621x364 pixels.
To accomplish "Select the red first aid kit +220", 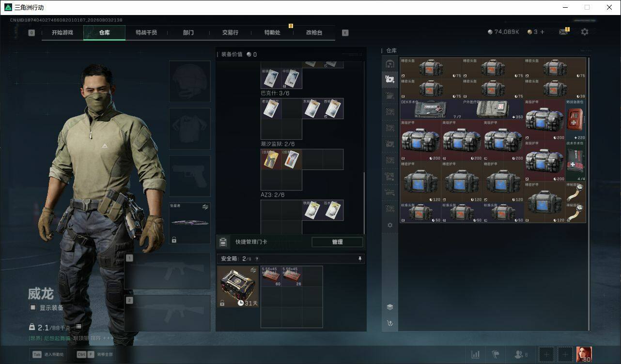I will [x=575, y=120].
